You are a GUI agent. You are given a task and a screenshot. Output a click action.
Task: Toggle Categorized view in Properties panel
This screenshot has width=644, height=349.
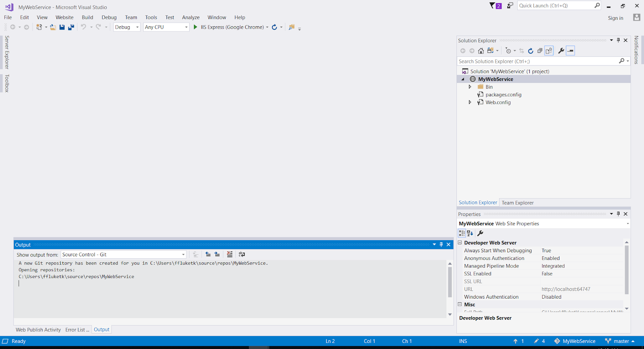point(462,233)
